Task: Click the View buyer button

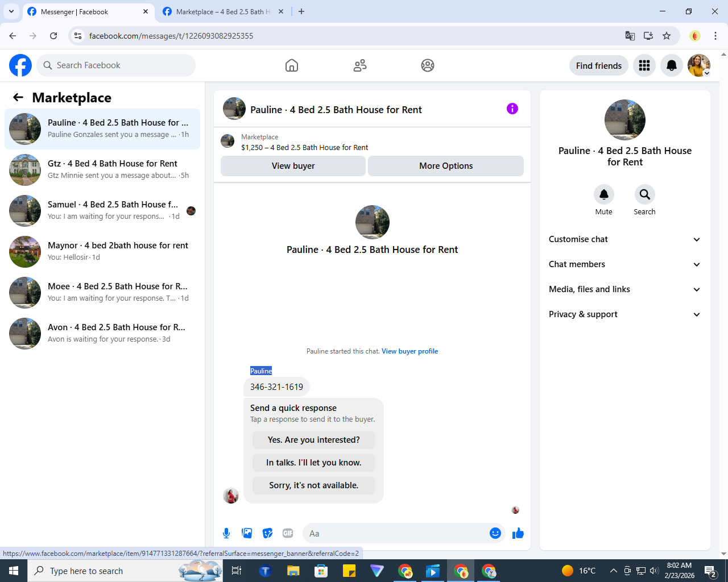Action: coord(293,166)
